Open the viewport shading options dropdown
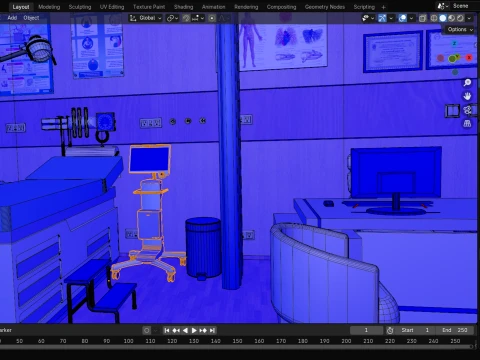 point(469,18)
